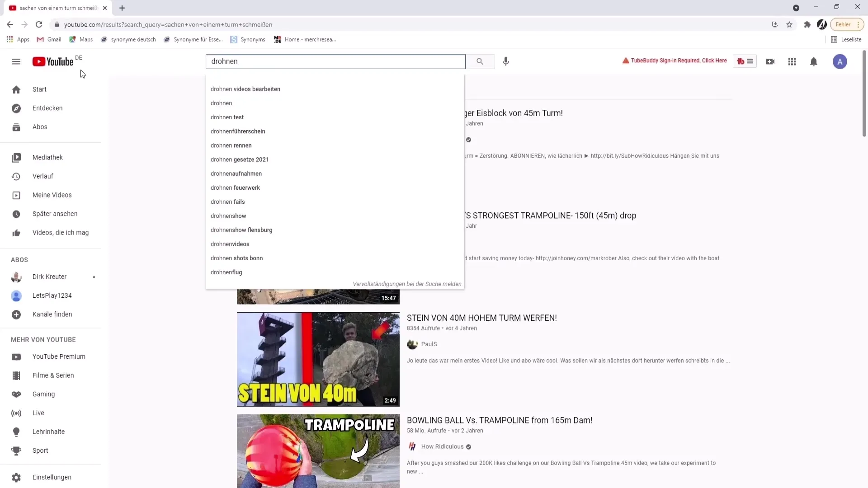This screenshot has width=868, height=488.
Task: Select suggestion drohnen shots bonn
Action: [335, 258]
